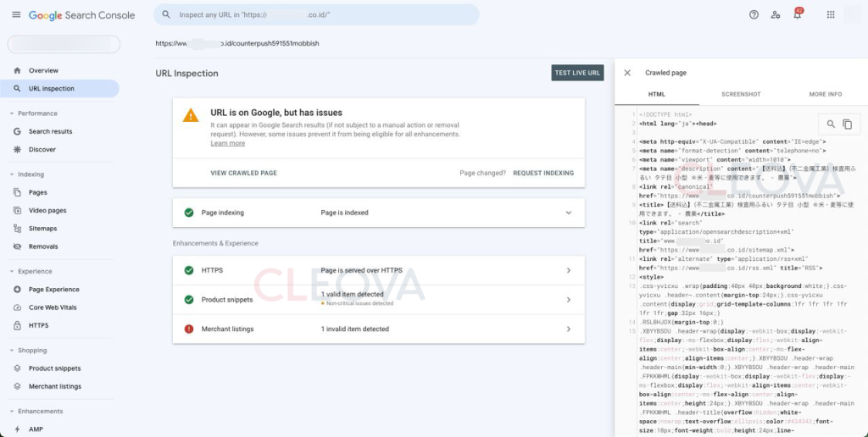Switch to the SCREENSHOT tab
Image resolution: width=868 pixels, height=437 pixels.
tap(741, 94)
